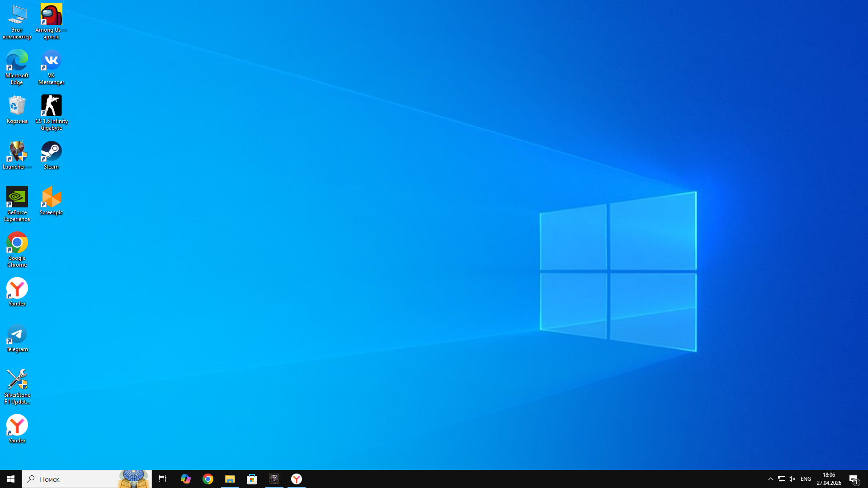Select the GeForce Experience shortcut

[17, 197]
